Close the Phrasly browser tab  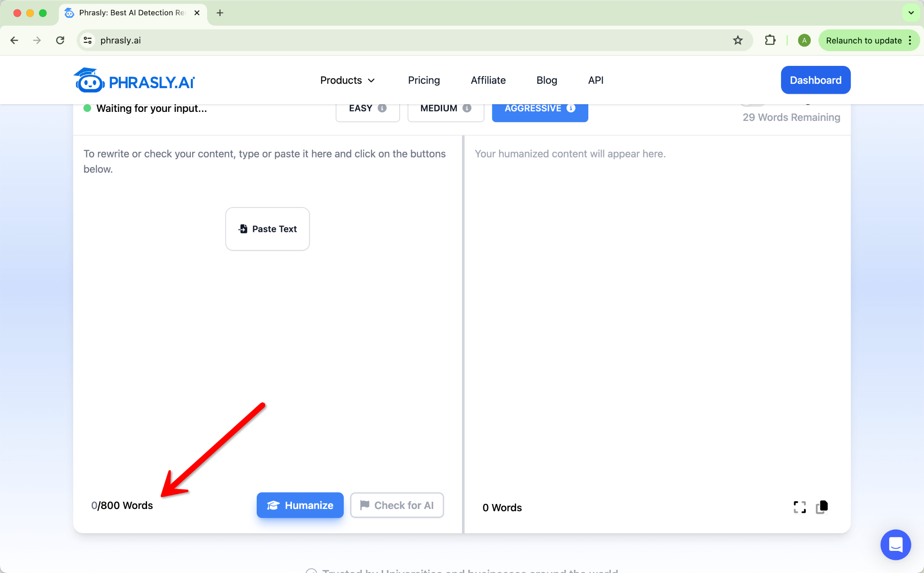pos(197,13)
